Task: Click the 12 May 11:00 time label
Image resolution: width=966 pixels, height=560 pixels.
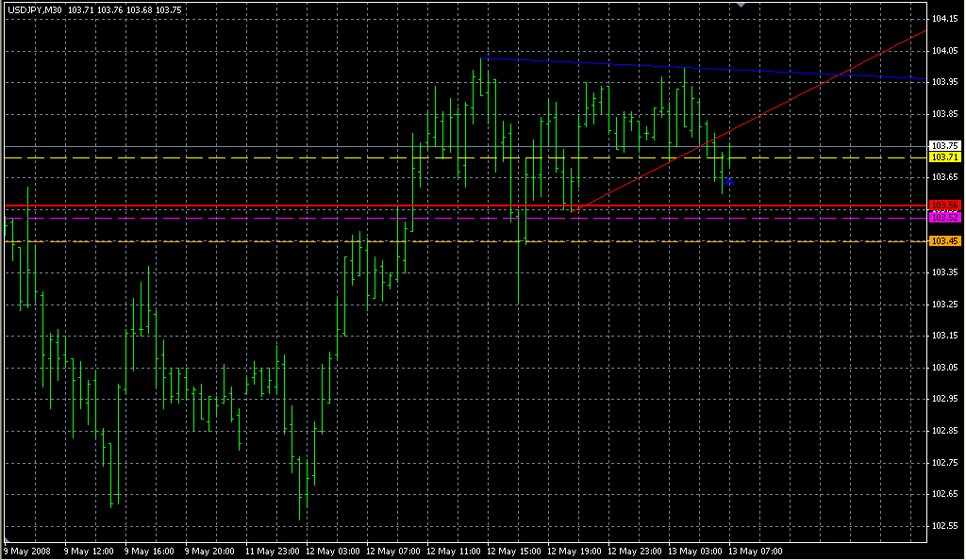Action: coord(455,551)
